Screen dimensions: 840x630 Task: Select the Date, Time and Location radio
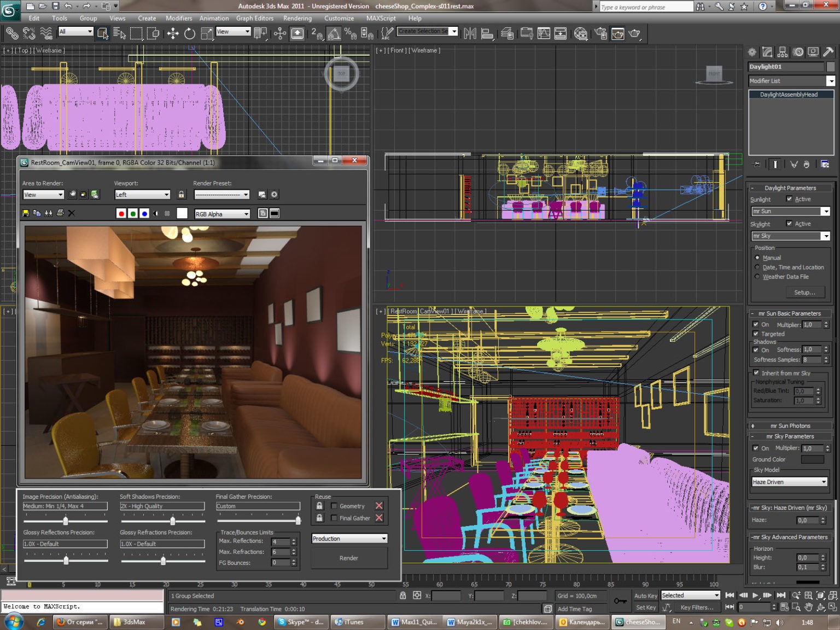pos(757,267)
